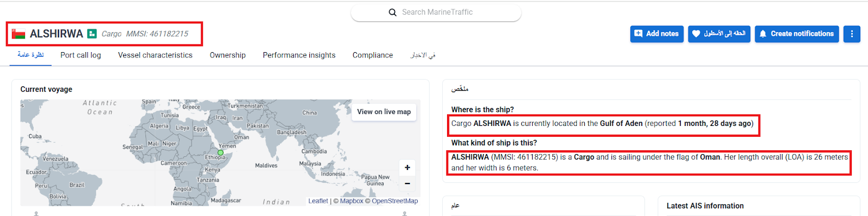868x216 pixels.
Task: Click the View on live map button
Action: point(384,112)
